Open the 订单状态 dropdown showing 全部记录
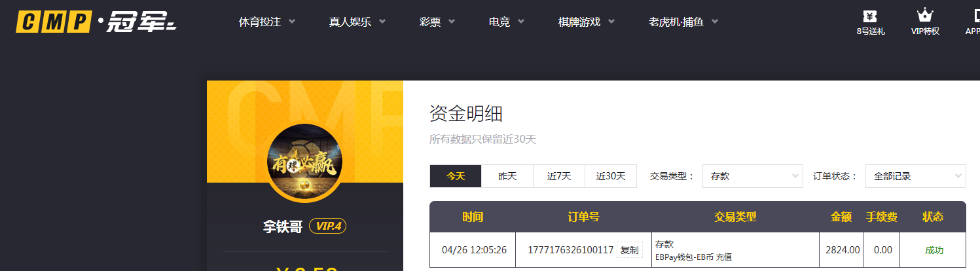The image size is (980, 271). 916,176
